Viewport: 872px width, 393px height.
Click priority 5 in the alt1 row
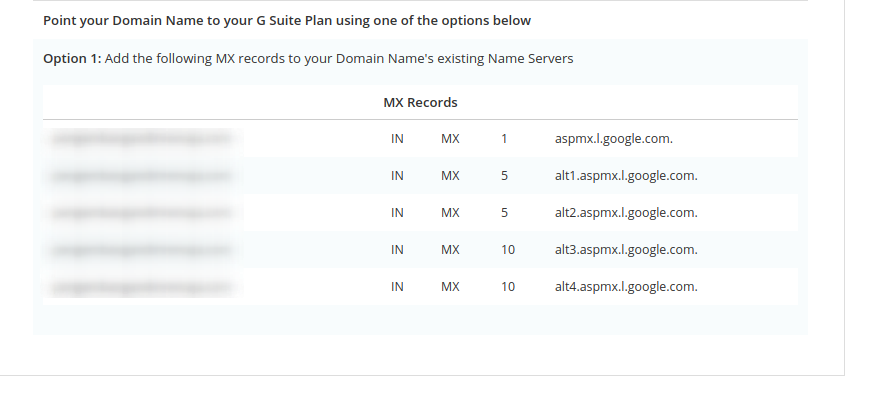504,176
